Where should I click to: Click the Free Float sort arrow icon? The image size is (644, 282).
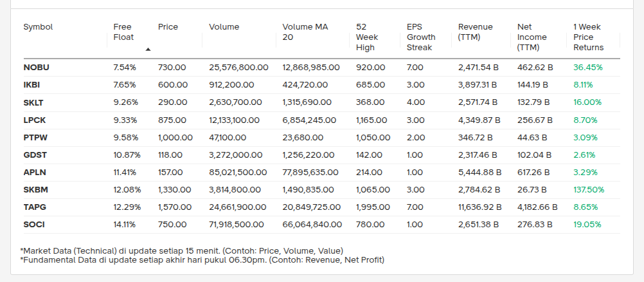[x=148, y=49]
